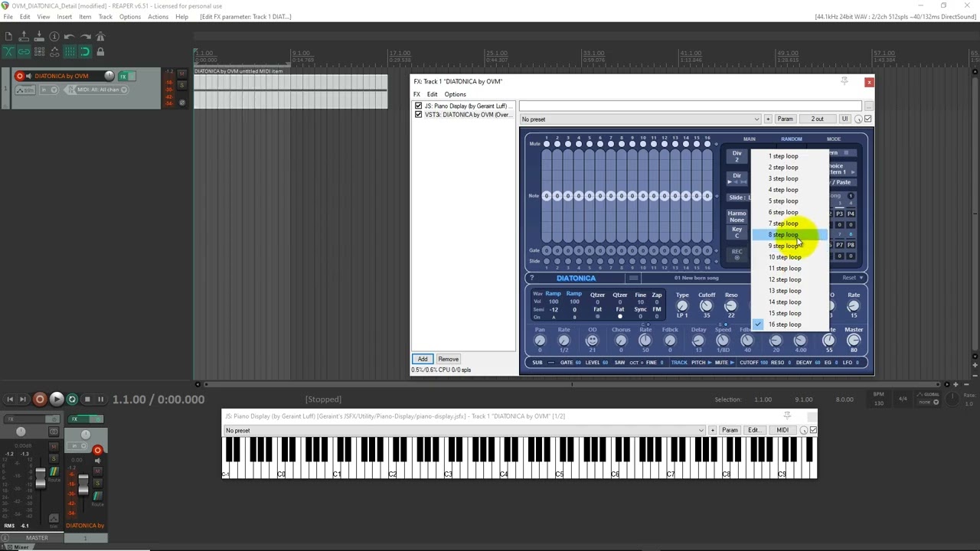Open the Insert menu

coord(64,16)
